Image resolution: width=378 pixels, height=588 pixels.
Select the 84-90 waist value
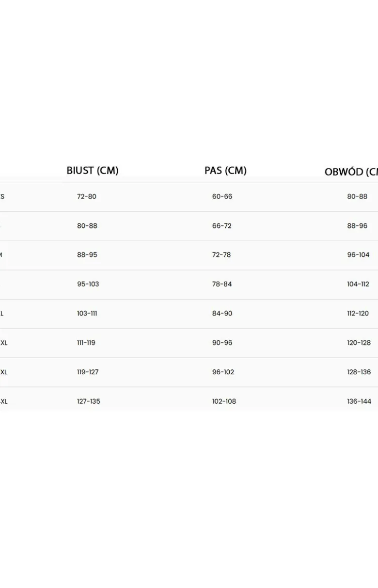click(x=222, y=313)
